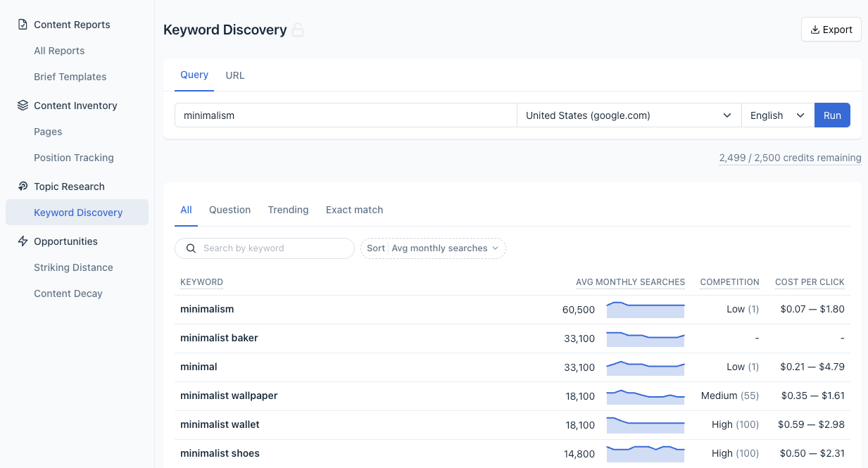This screenshot has height=468, width=868.
Task: Click the 60,500 search volume value
Action: click(579, 310)
